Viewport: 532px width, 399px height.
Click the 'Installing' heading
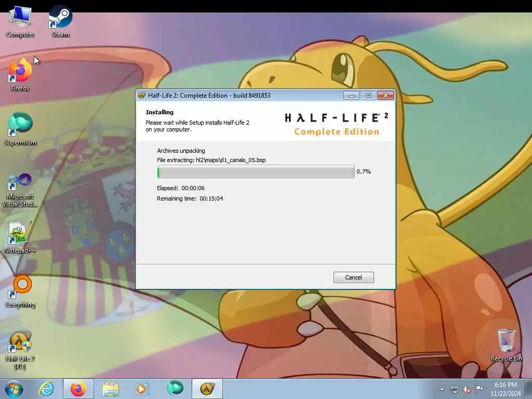point(159,112)
